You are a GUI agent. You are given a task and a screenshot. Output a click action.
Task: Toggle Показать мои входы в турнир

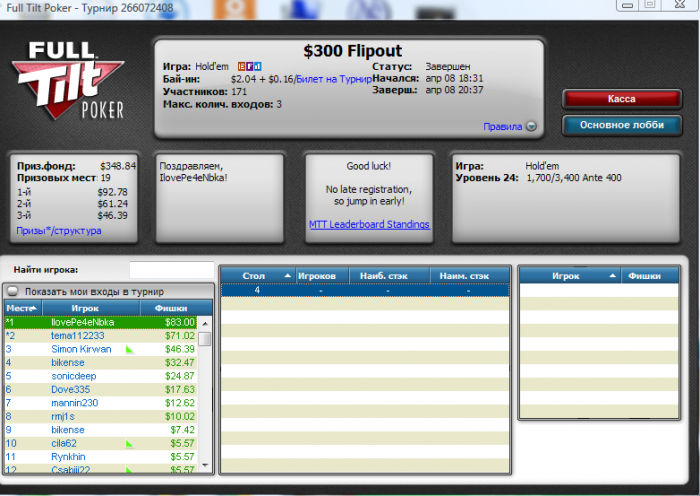tap(12, 292)
